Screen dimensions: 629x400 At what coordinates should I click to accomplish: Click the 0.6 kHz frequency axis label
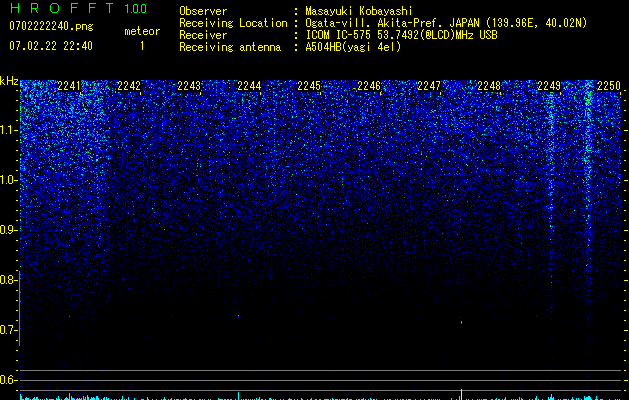tap(9, 380)
